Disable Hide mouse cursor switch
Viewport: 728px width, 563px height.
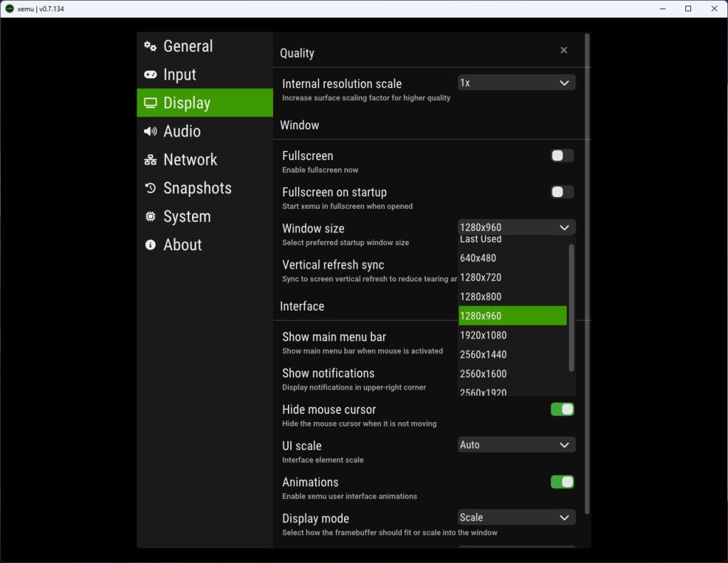click(562, 409)
